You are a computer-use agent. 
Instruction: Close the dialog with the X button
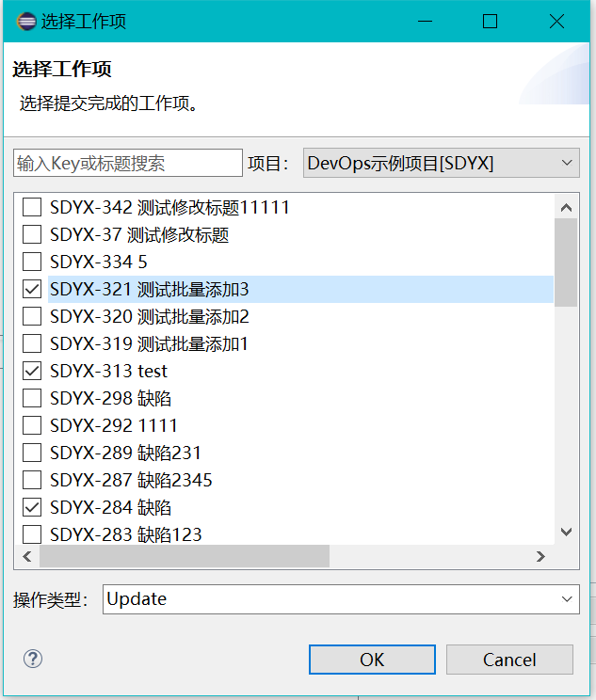556,21
